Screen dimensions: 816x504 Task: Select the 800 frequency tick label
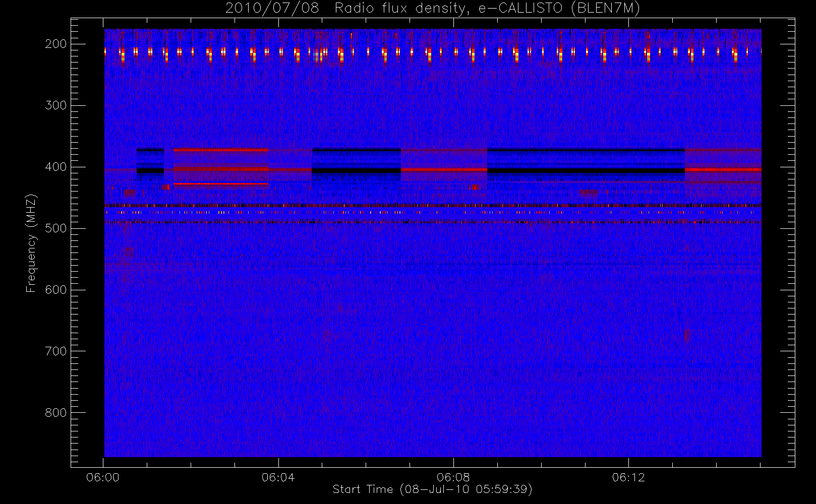(56, 413)
